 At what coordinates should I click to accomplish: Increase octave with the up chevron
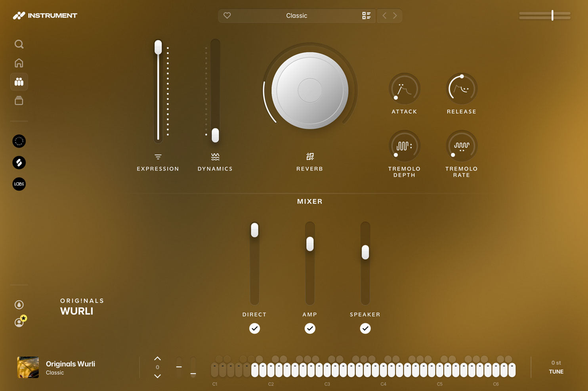(x=157, y=358)
